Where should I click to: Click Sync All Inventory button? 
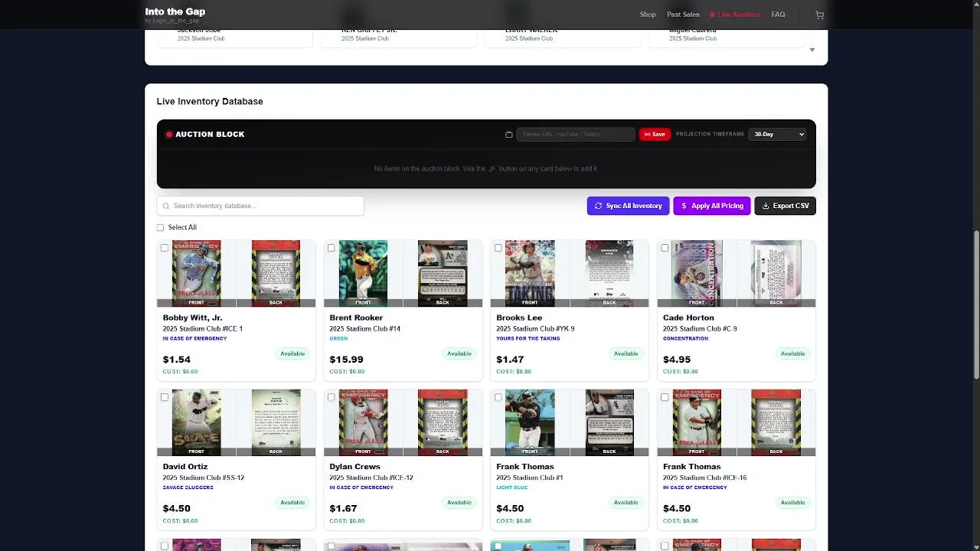tap(628, 206)
